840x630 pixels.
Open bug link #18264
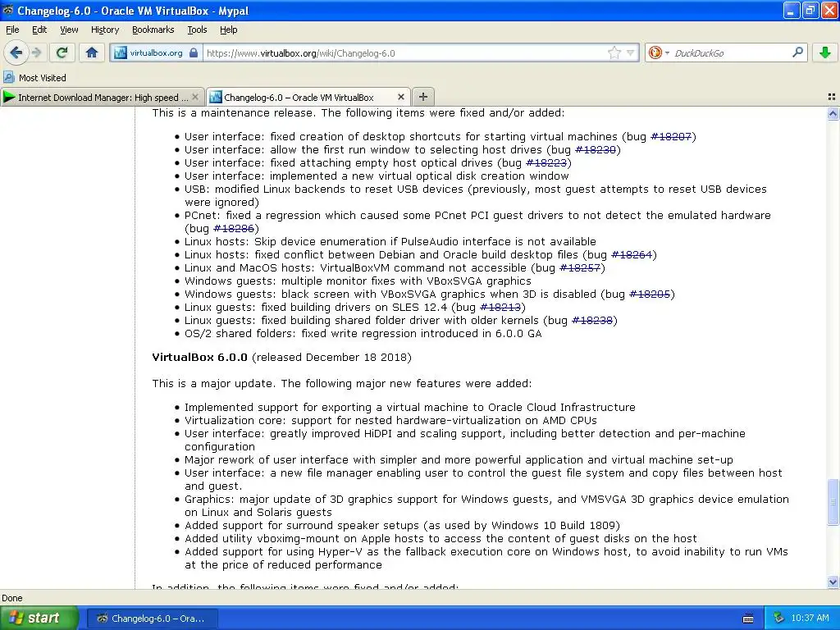click(632, 255)
